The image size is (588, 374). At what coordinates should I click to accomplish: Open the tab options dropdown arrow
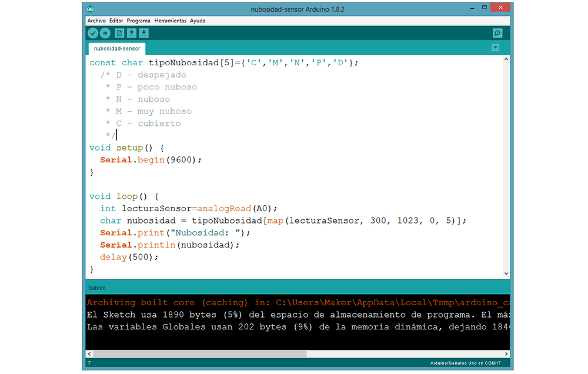pyautogui.click(x=495, y=48)
